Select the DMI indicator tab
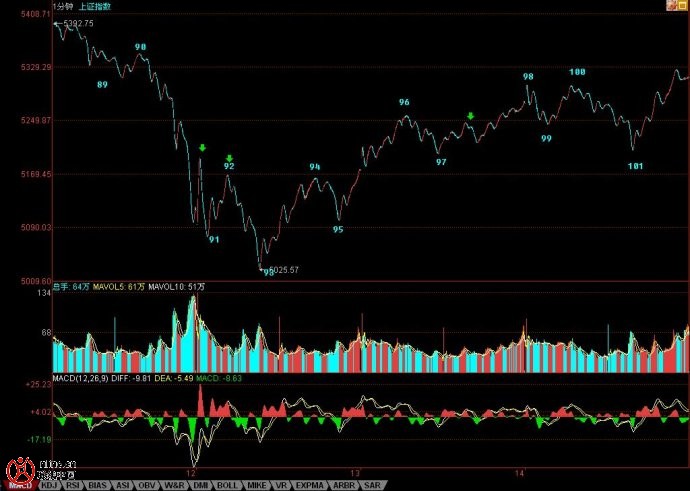 point(200,485)
